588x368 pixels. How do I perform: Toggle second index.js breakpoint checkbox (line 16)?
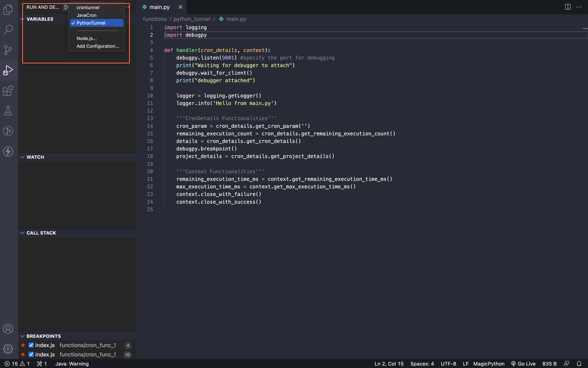(31, 354)
